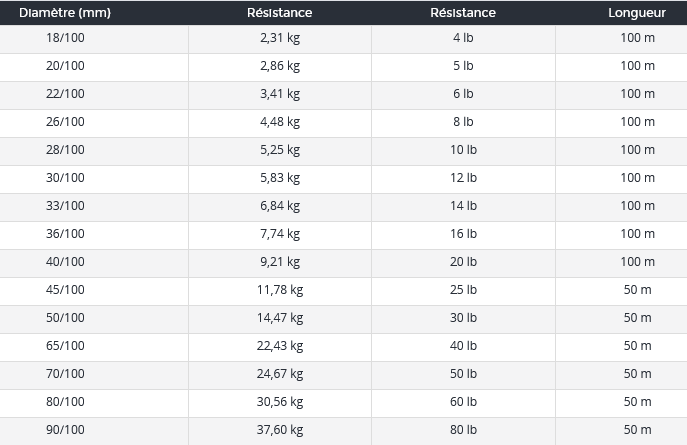Select the 37,60 kg cell
Viewport: 687px width, 445px height.
(279, 430)
